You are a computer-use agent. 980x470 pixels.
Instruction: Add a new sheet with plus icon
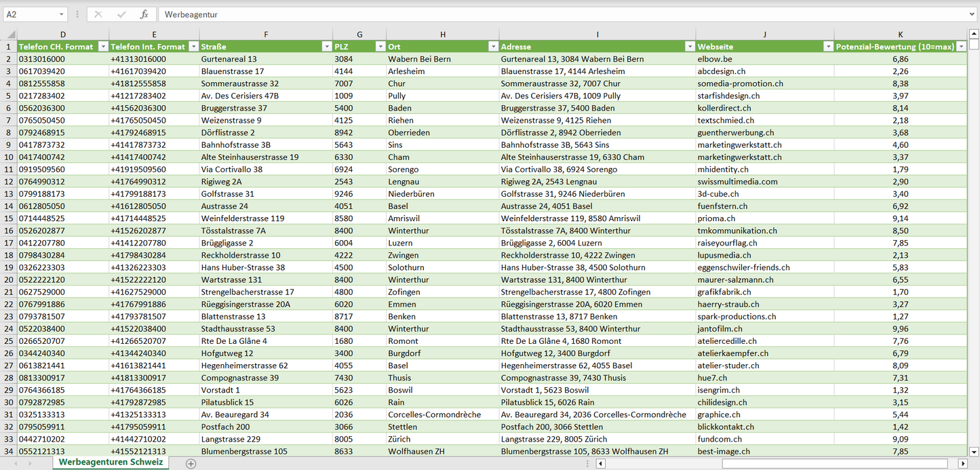[x=191, y=464]
